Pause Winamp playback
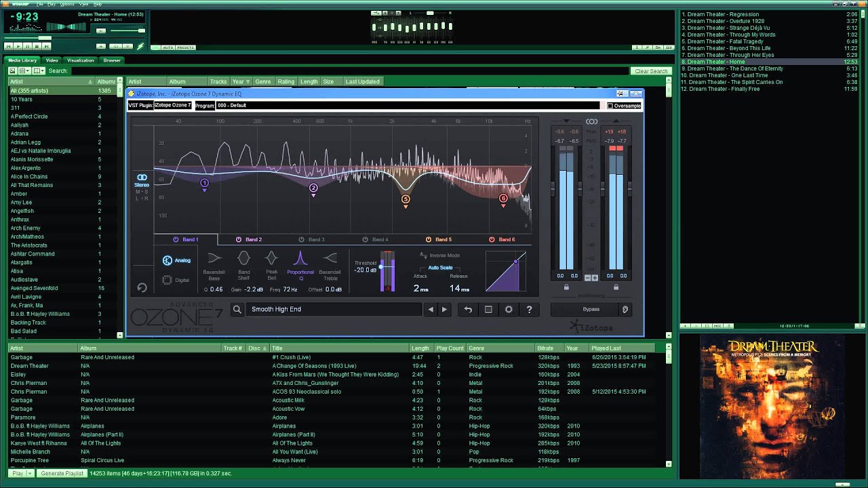Screen dimensions: 868x488 (x=27, y=46)
